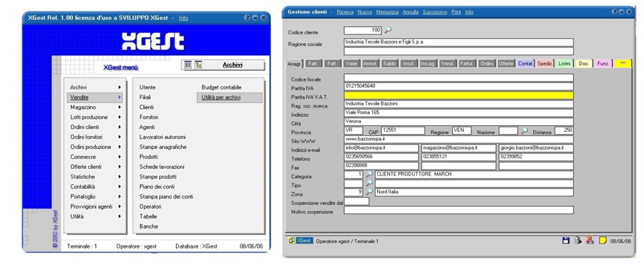This screenshot has height=265, width=644.
Task: Click the tree-view icon beside Archivi
Action: tap(198, 65)
